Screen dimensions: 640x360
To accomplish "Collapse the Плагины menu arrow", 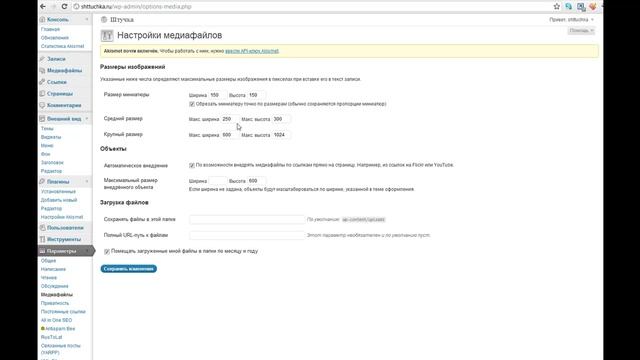I will click(87, 182).
